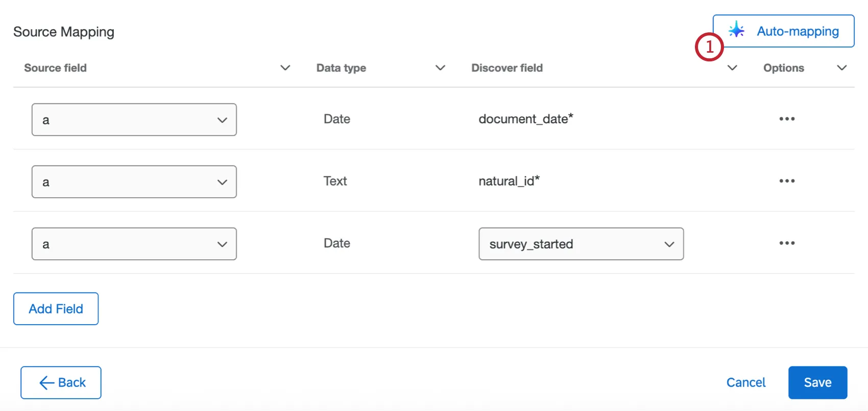This screenshot has width=868, height=411.
Task: Open options menu for document_date row
Action: pos(787,119)
